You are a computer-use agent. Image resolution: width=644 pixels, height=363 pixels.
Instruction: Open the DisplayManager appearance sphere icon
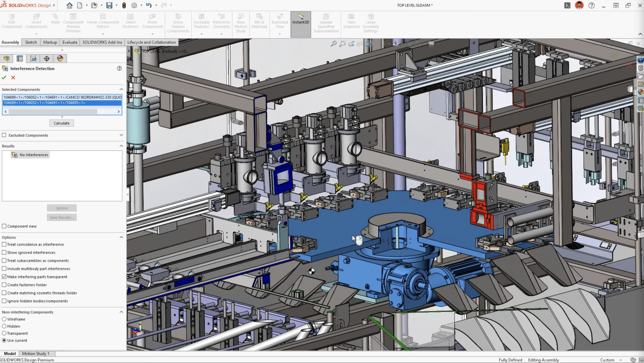60,58
